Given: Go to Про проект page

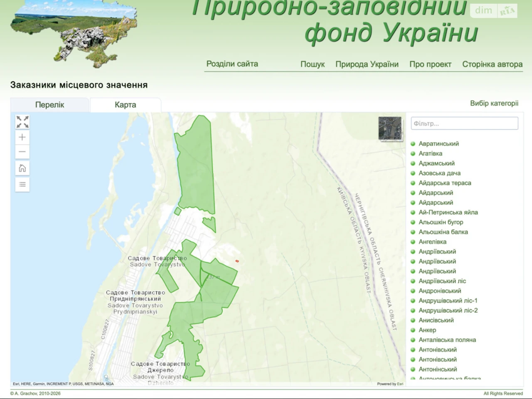Looking at the screenshot, I should tap(430, 64).
